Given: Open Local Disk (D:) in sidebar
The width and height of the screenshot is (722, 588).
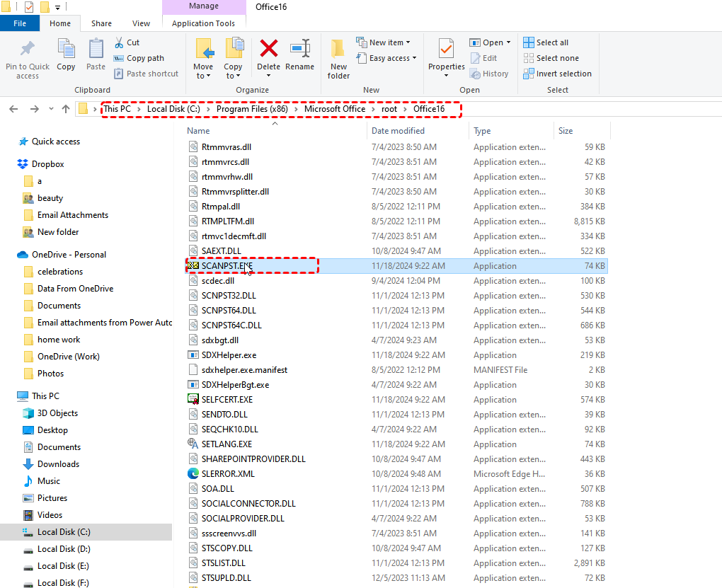Looking at the screenshot, I should tap(64, 549).
